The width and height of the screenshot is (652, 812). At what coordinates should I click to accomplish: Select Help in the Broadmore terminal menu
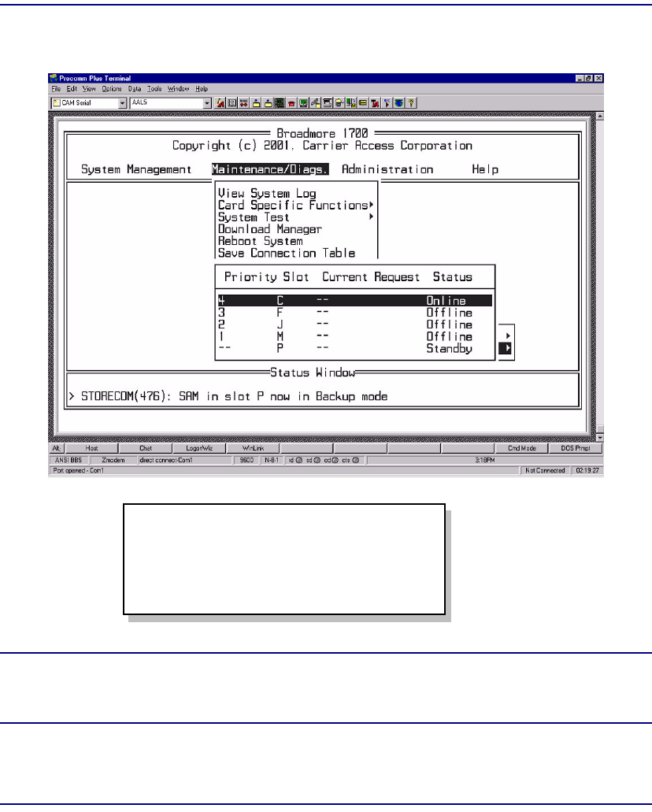[x=485, y=169]
